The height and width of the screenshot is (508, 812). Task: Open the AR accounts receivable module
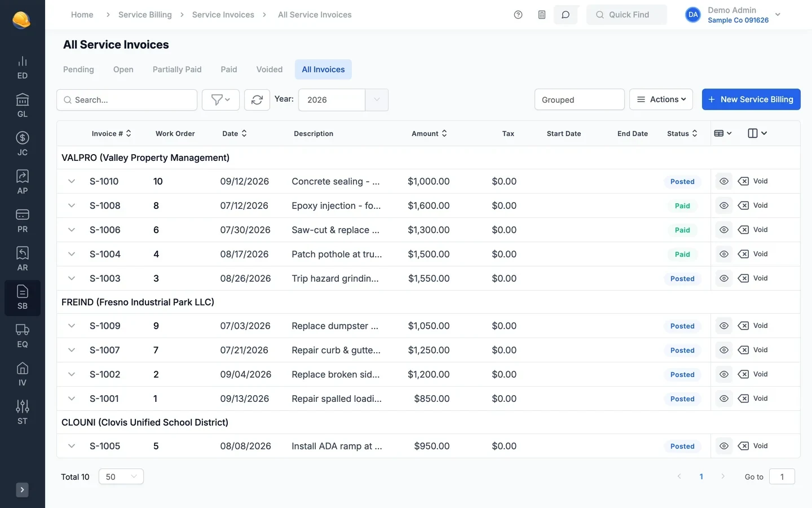click(22, 260)
